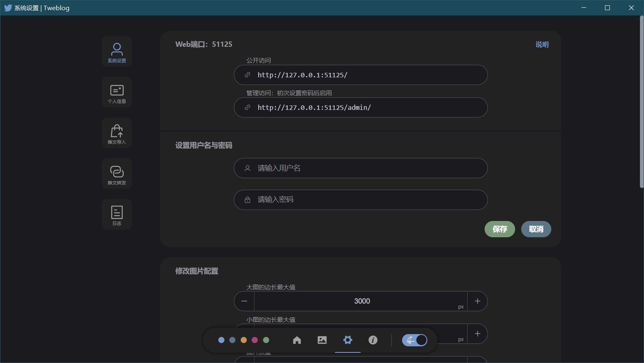The image size is (644, 363).
Task: Select the gear settings icon in dock
Action: (x=348, y=340)
